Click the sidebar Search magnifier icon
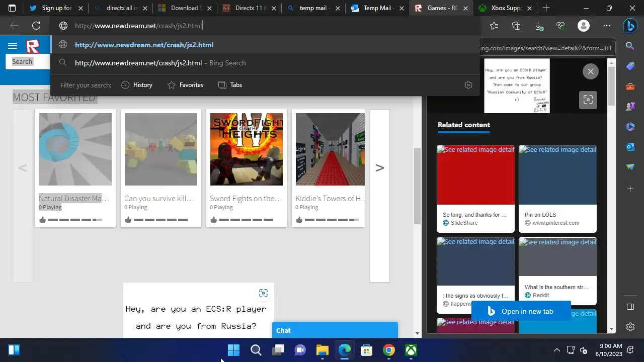 click(x=630, y=46)
